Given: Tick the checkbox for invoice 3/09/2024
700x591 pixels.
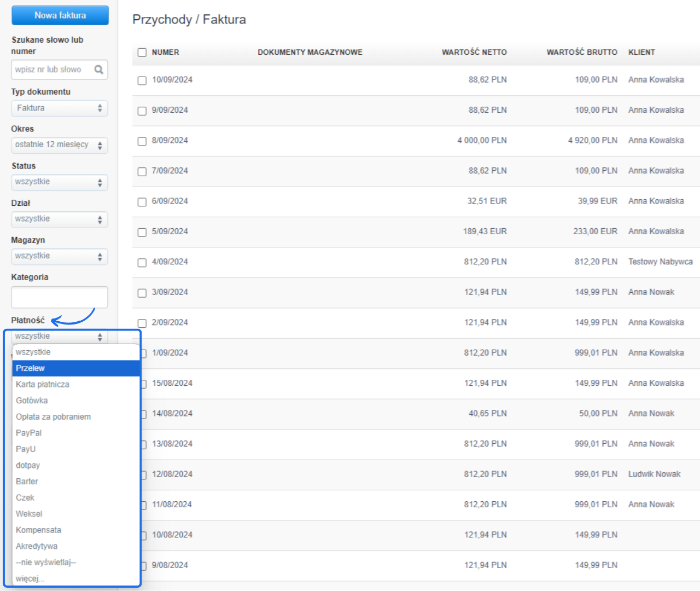Looking at the screenshot, I should coord(142,293).
